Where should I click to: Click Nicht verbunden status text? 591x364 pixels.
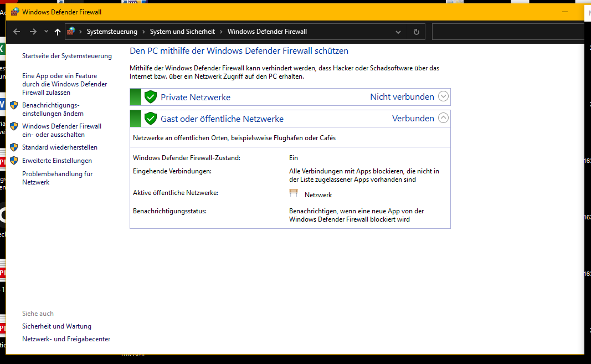pos(402,97)
